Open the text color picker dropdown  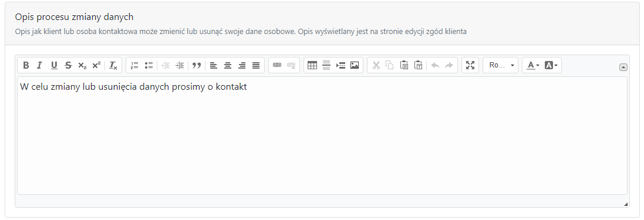533,65
